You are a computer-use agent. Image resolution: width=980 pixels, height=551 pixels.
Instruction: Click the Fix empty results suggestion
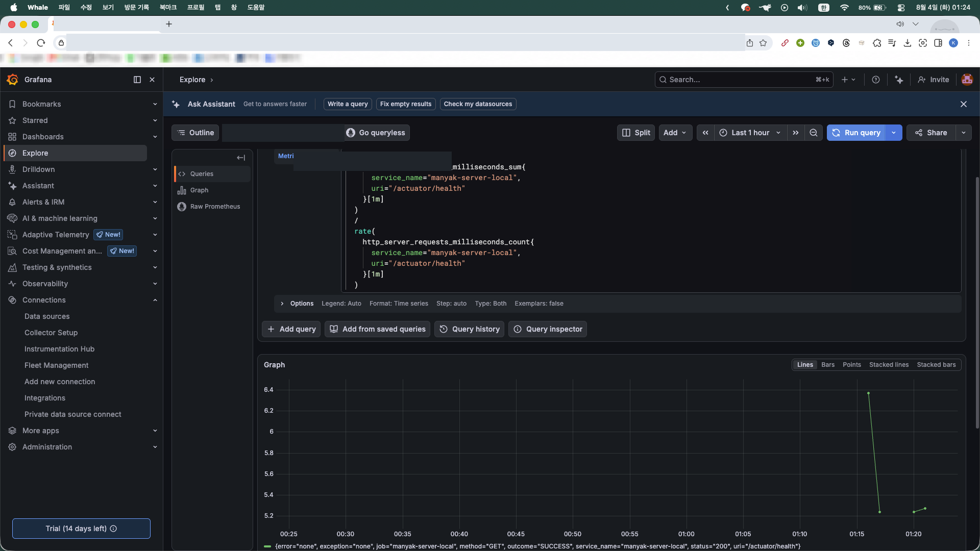coord(406,104)
